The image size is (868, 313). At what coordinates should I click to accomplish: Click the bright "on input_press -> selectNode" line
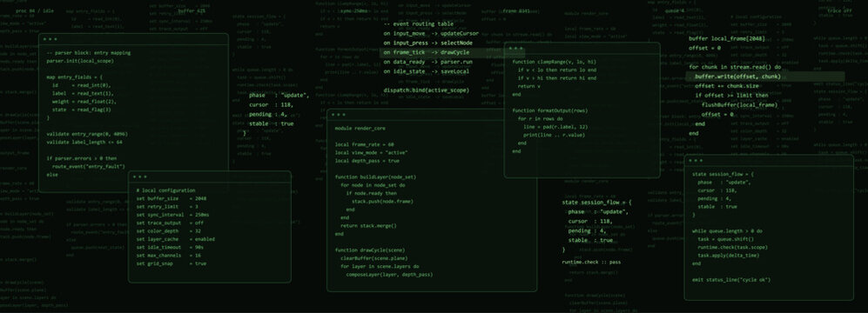tap(428, 43)
